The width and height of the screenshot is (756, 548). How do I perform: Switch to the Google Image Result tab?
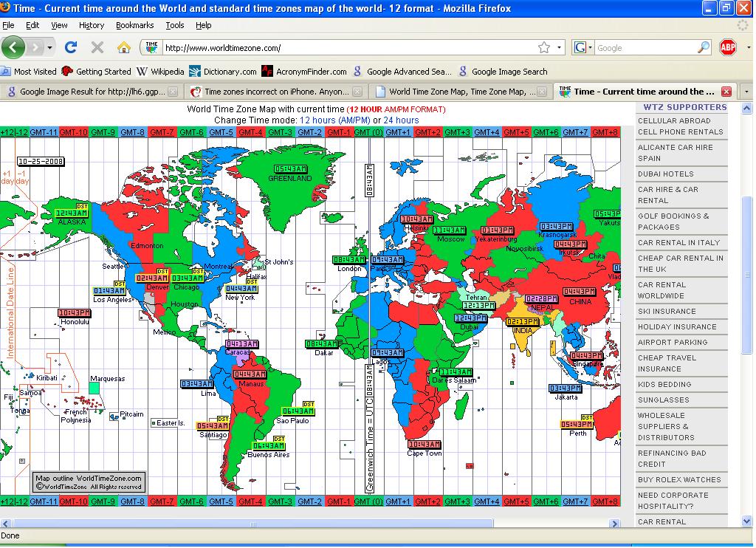92,92
